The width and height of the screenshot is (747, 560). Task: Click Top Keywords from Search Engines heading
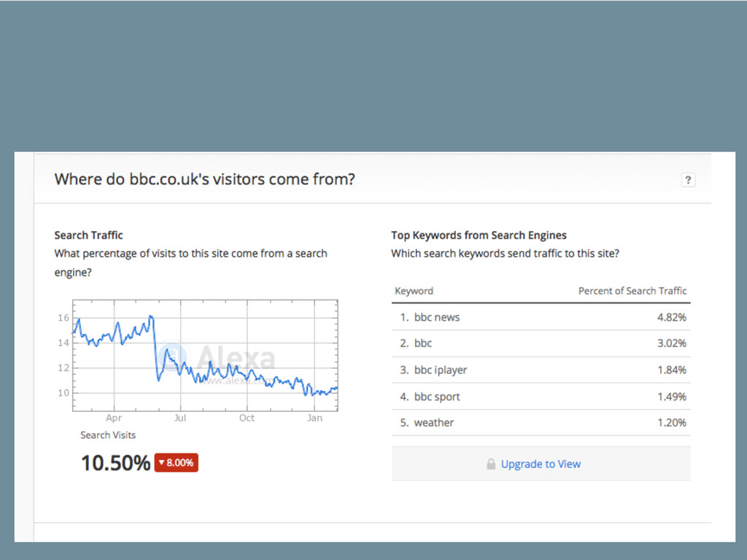pos(479,236)
